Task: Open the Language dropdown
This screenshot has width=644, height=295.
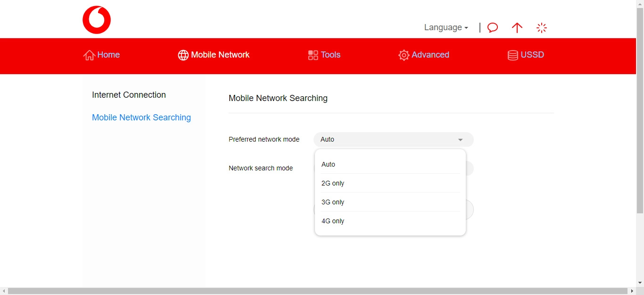Action: tap(445, 27)
